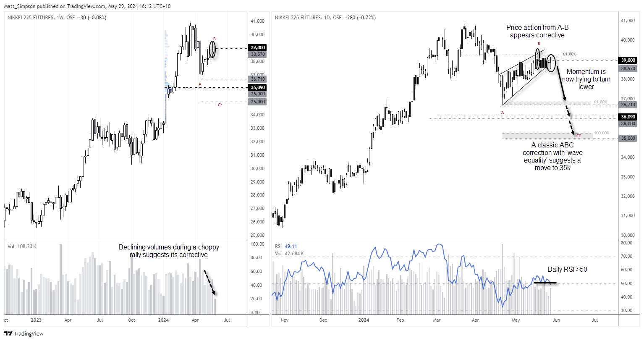
Task: Click the black 39,000 price label on the weekly chart
Action: (258, 48)
